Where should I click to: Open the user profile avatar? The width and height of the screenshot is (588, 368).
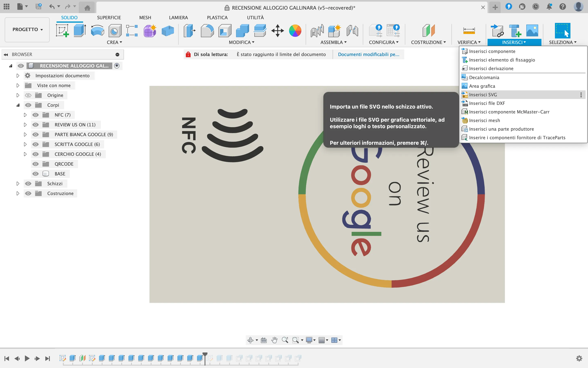579,7
